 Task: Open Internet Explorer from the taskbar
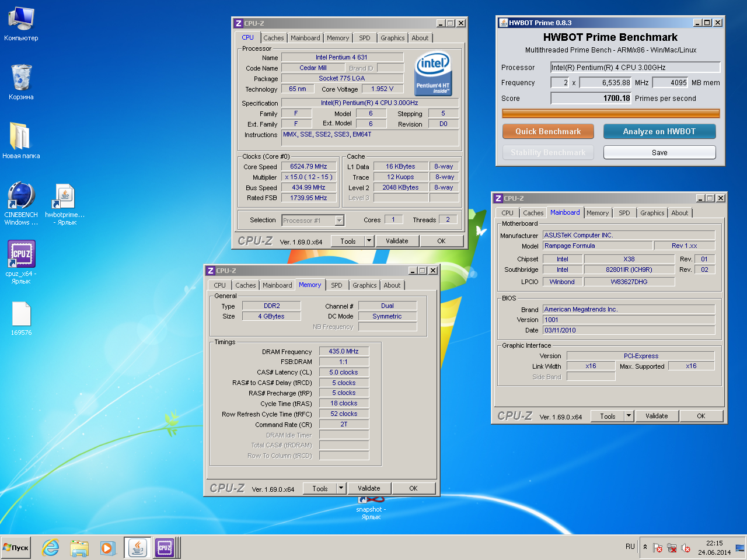[51, 548]
